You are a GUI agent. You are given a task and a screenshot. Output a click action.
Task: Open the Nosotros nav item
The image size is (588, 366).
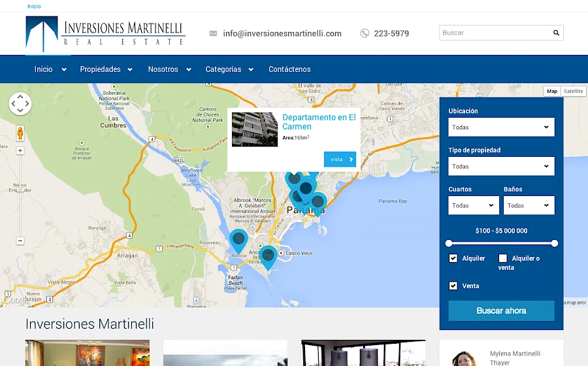[x=163, y=69]
